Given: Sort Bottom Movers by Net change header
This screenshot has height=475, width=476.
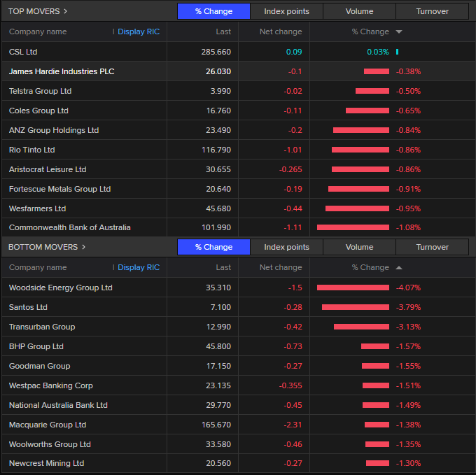Looking at the screenshot, I should tap(281, 267).
